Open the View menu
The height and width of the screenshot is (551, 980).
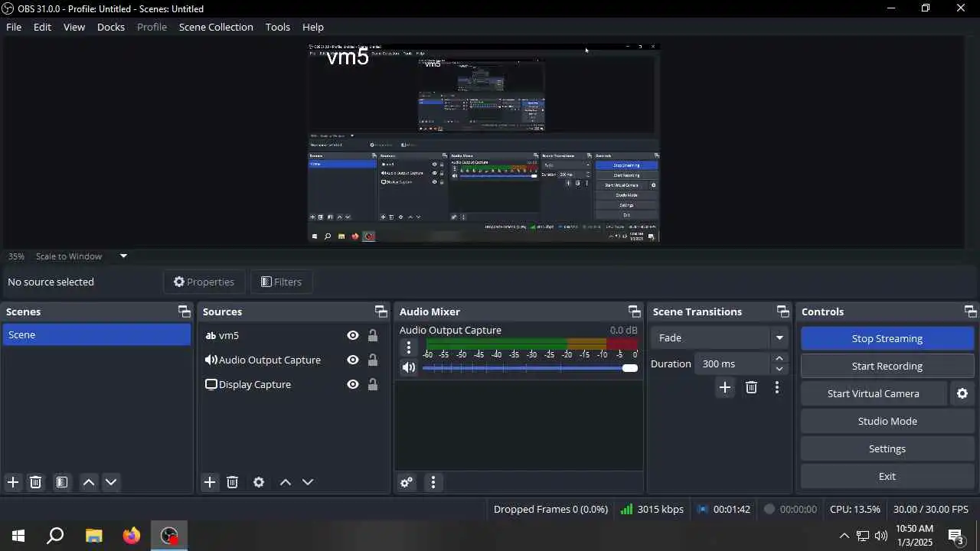(x=74, y=27)
